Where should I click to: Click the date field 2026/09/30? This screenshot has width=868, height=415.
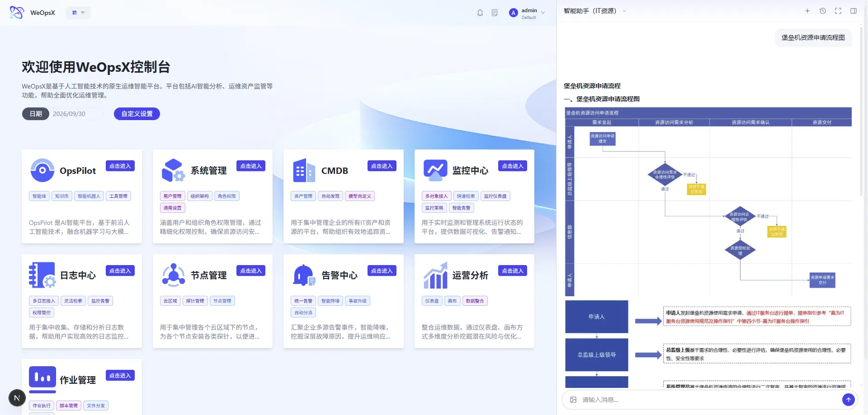click(x=76, y=114)
